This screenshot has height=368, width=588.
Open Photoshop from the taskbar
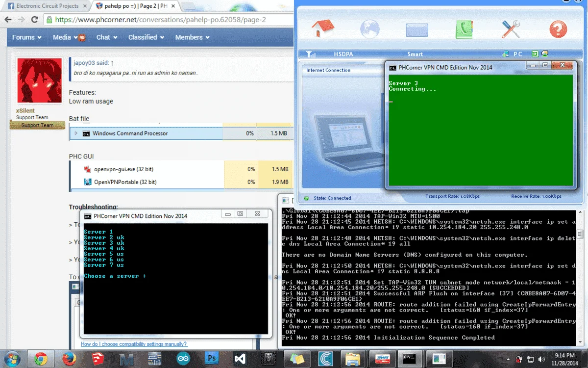point(212,359)
